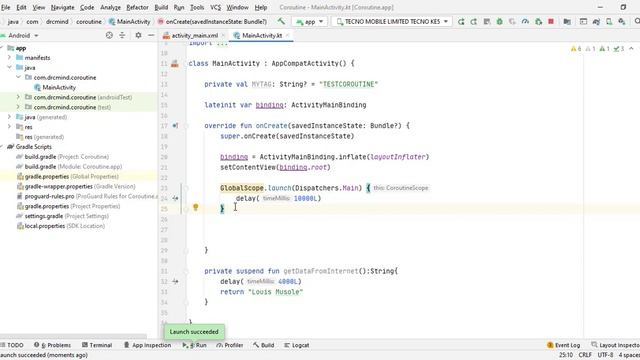Click the Attach Debugger to Process icon
The width and height of the screenshot is (640, 360).
click(x=538, y=22)
